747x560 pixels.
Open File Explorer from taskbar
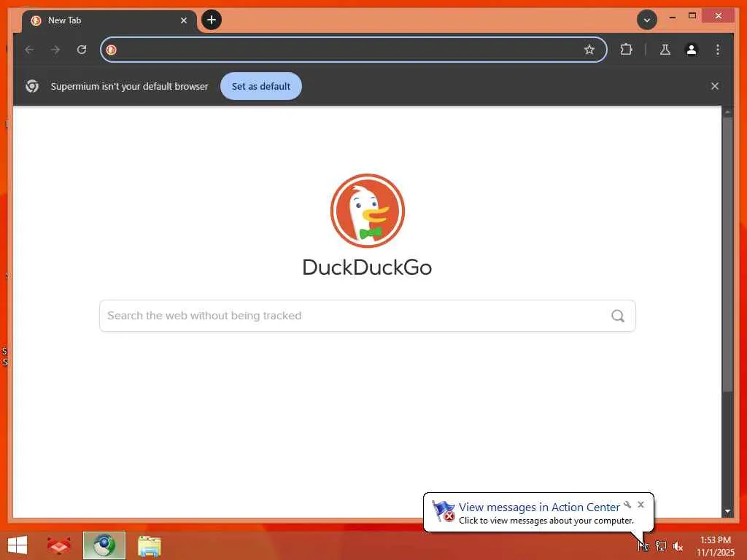pyautogui.click(x=149, y=546)
